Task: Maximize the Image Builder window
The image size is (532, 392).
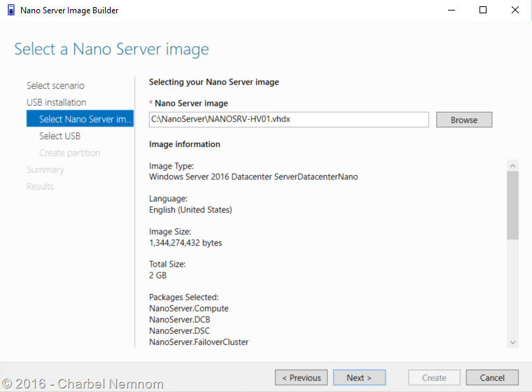Action: pyautogui.click(x=483, y=10)
